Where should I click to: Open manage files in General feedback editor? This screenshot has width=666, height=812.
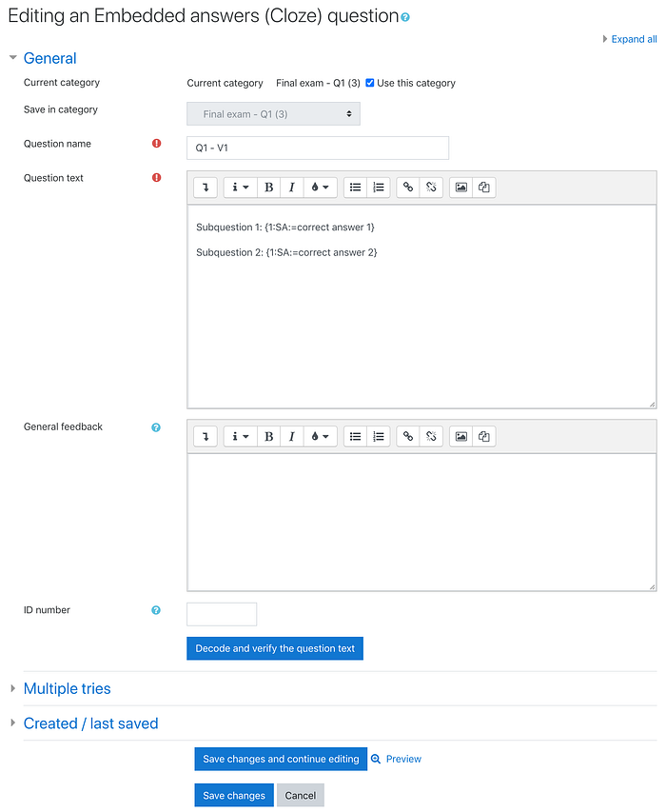point(484,437)
